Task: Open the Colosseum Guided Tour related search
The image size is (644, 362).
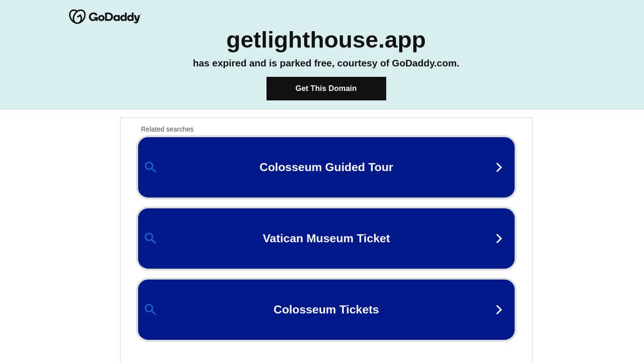Action: 326,167
